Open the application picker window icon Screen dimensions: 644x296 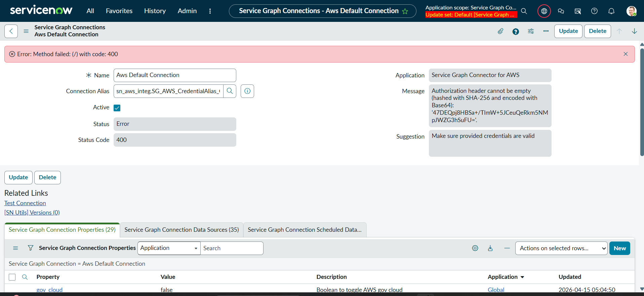(578, 11)
